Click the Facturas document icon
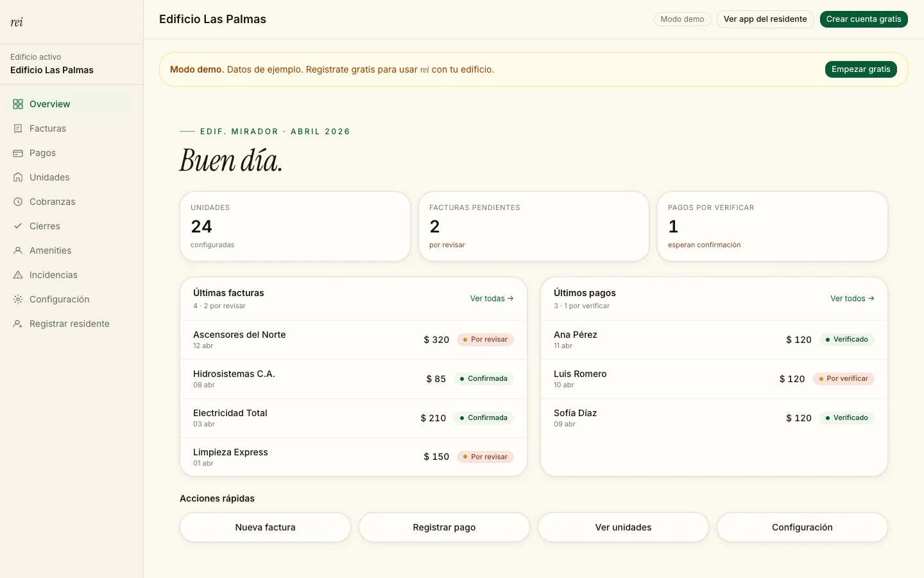 pyautogui.click(x=18, y=128)
